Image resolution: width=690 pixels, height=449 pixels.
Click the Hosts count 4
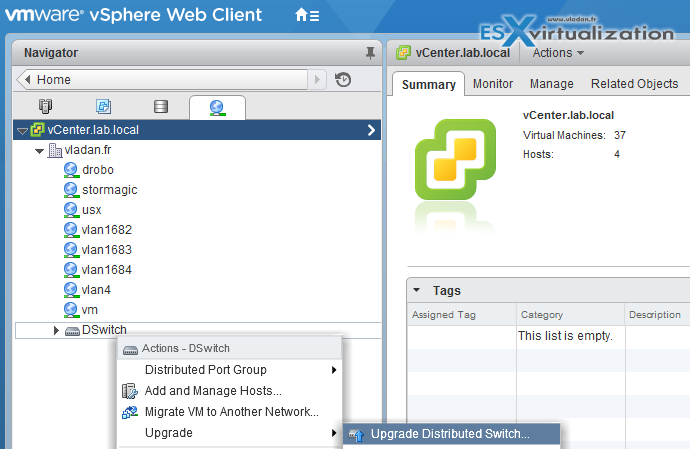(617, 154)
